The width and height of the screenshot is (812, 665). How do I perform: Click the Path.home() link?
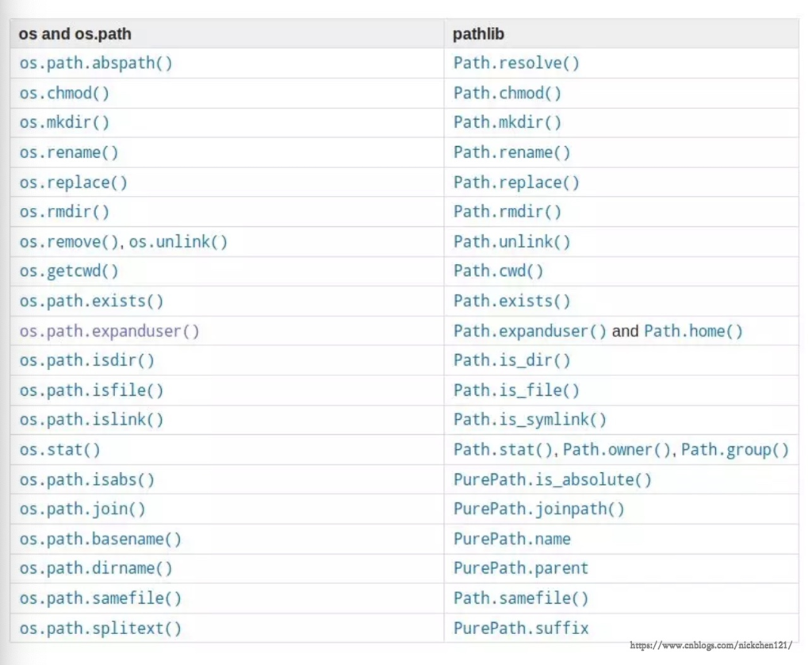[693, 331]
